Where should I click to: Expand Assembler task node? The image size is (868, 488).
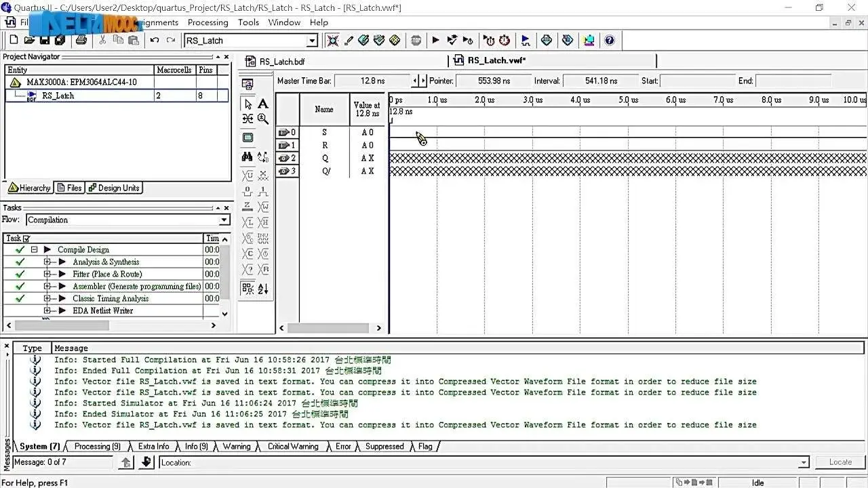pos(47,286)
